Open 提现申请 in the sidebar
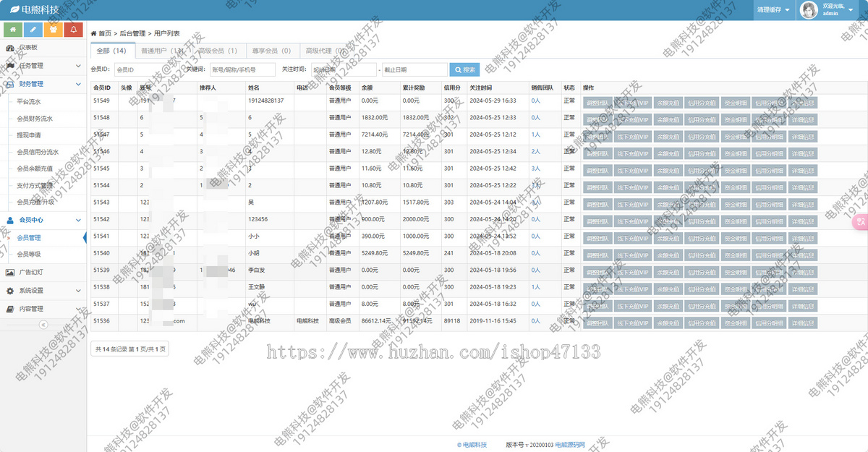Image resolution: width=868 pixels, height=452 pixels. coord(30,135)
